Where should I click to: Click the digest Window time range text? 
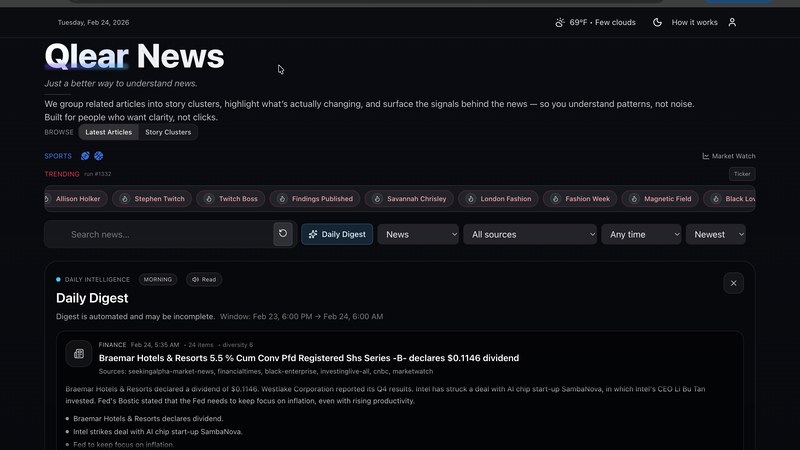click(x=301, y=316)
